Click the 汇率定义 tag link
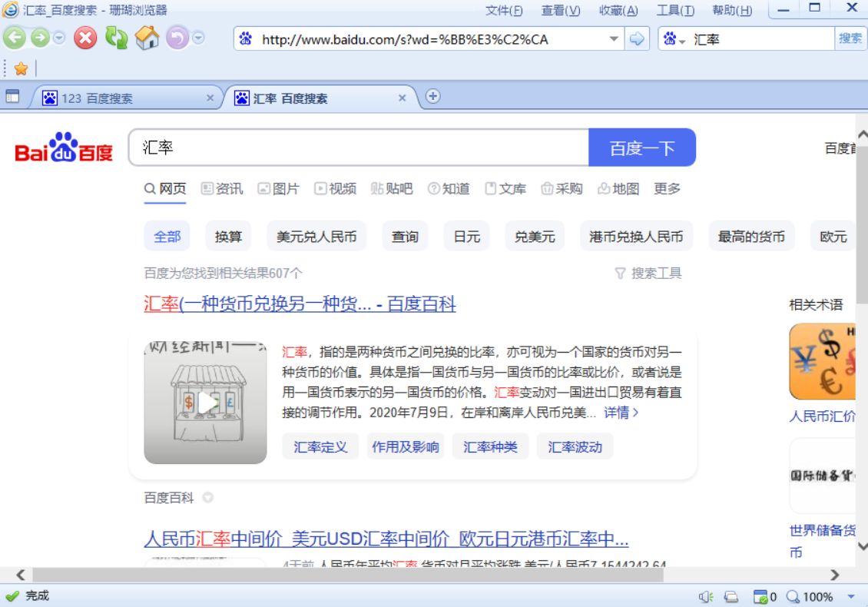This screenshot has width=868, height=607. click(320, 447)
